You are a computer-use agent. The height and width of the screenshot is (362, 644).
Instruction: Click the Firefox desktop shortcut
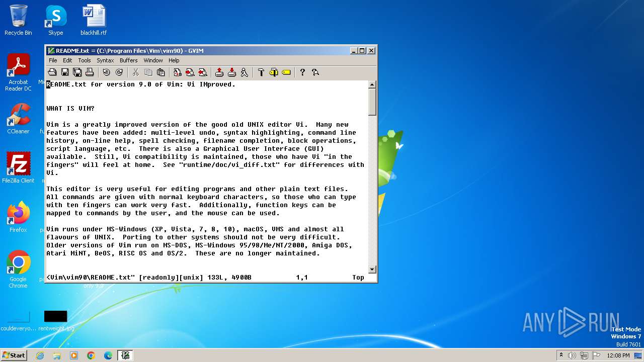pyautogui.click(x=18, y=217)
